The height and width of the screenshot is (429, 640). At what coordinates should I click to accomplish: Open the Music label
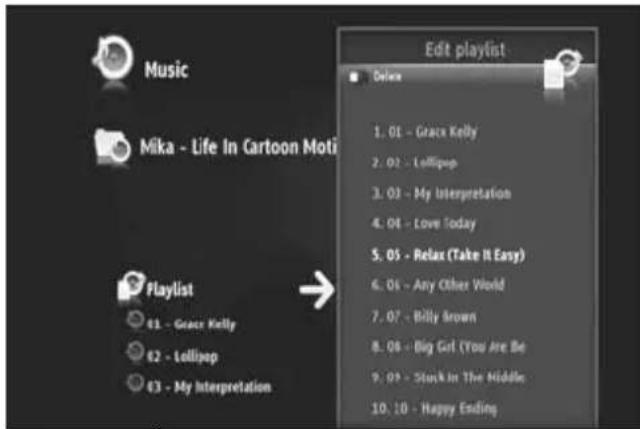point(166,70)
